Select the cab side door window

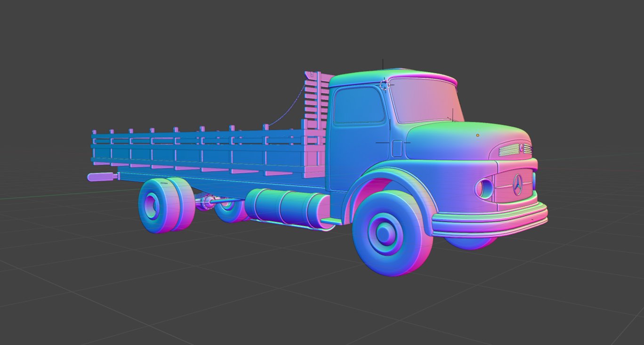pyautogui.click(x=358, y=105)
